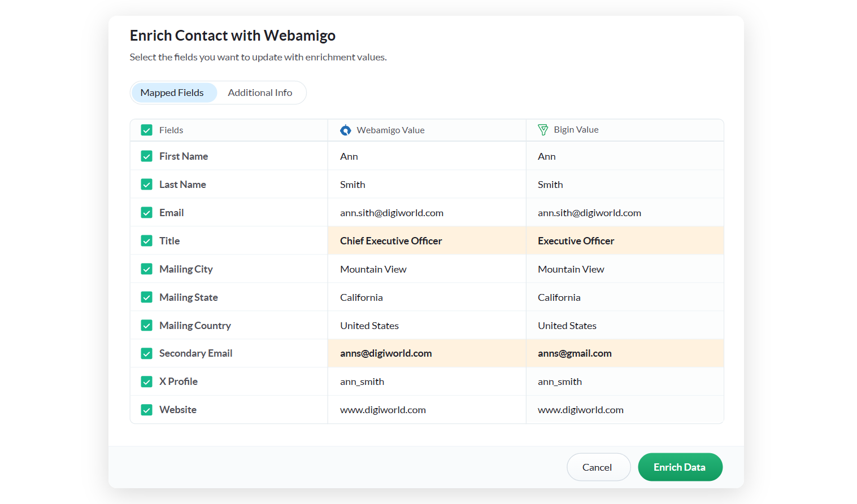
Task: Click the Last Name field label
Action: pyautogui.click(x=182, y=185)
